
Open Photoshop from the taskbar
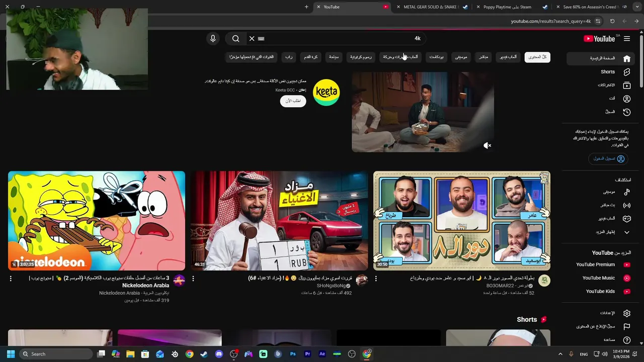(x=293, y=354)
